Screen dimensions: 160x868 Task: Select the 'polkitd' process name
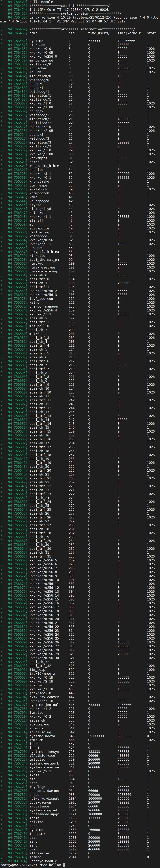point(36,822)
